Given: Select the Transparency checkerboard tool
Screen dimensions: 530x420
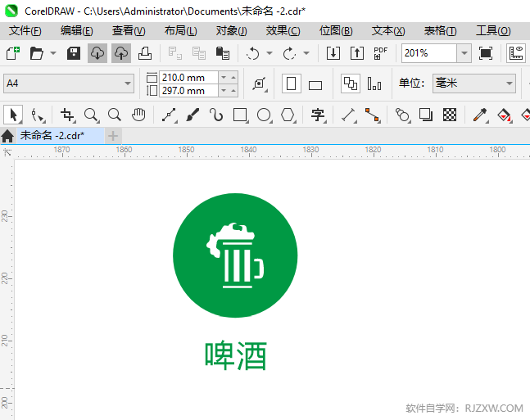Looking at the screenshot, I should point(450,115).
